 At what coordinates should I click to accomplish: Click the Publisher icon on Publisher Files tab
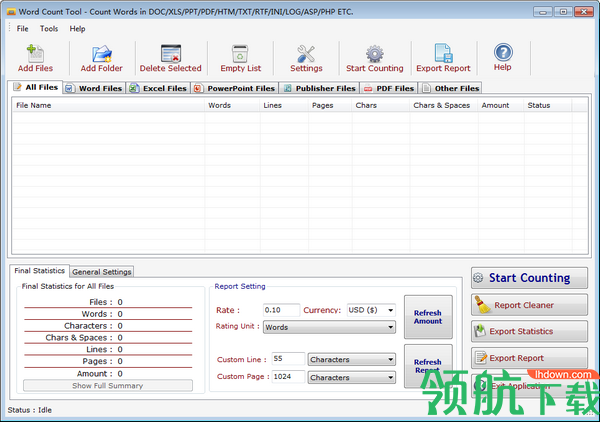tap(287, 89)
